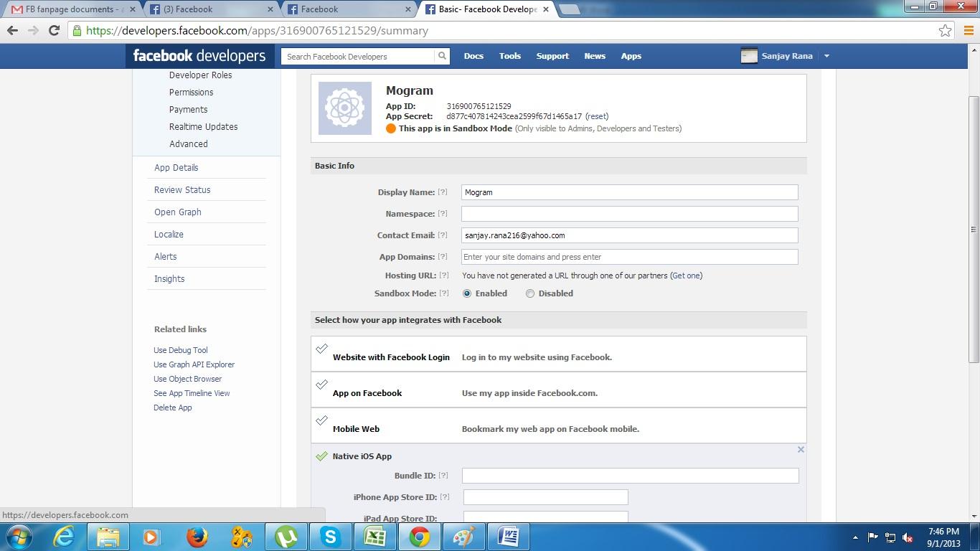Open the Use Debug Tool link
This screenshot has width=980, height=551.
181,350
